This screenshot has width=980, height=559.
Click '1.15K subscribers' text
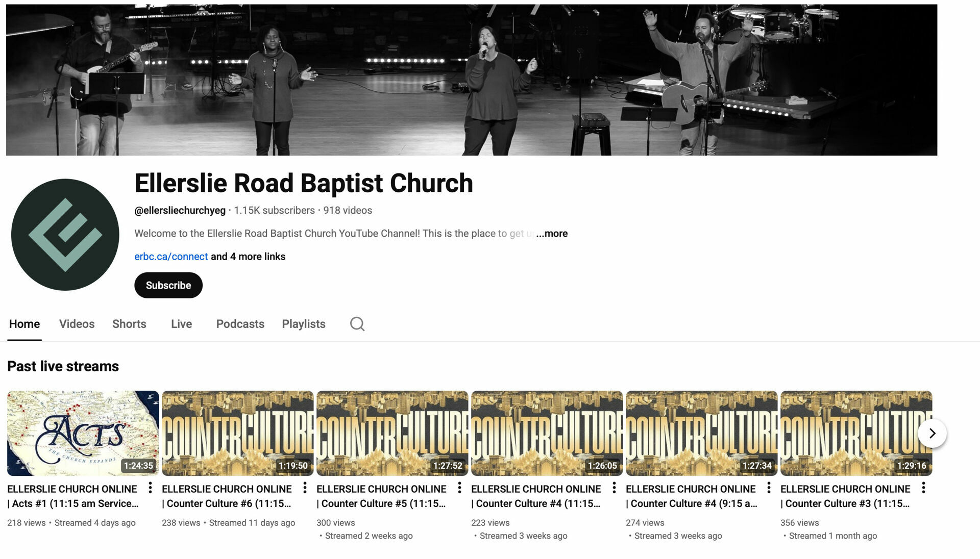click(274, 211)
